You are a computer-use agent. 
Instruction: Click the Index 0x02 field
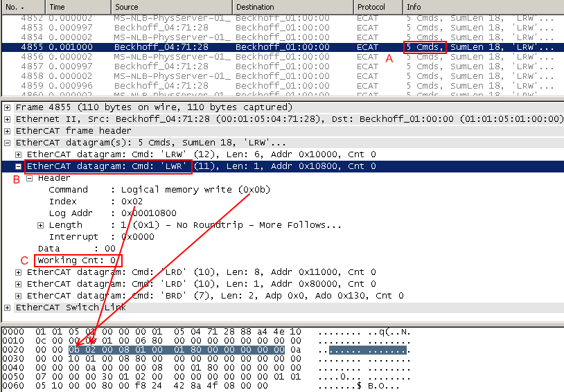tap(96, 202)
